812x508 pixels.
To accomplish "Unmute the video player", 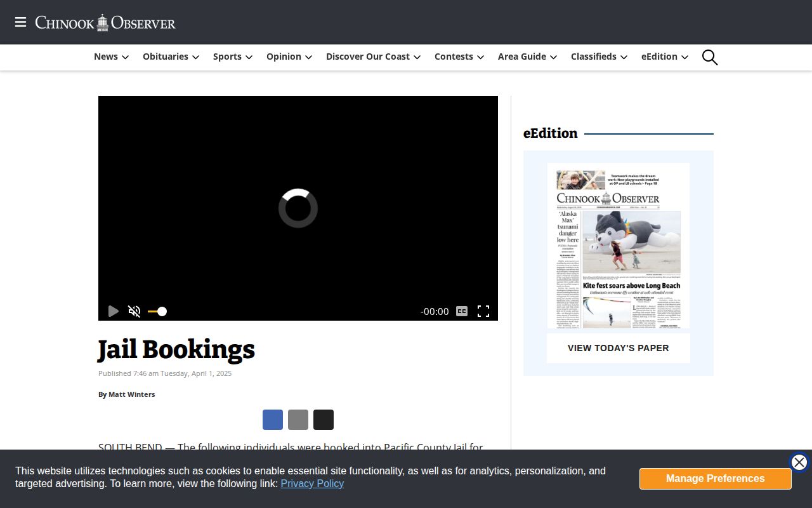I will coord(134,311).
